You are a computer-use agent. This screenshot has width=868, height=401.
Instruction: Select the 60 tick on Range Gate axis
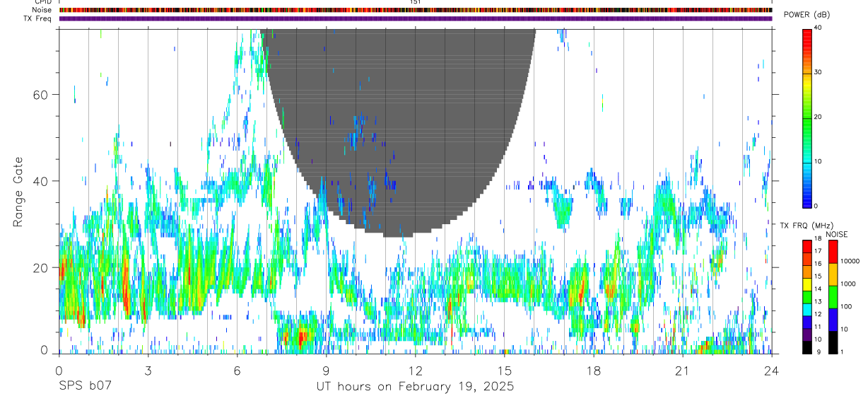(42, 95)
